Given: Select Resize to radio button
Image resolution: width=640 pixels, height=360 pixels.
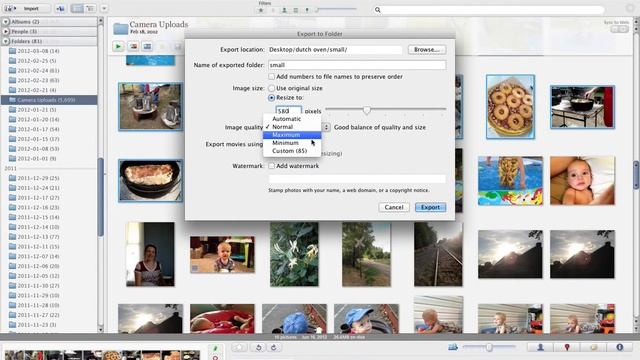Looking at the screenshot, I should [271, 98].
